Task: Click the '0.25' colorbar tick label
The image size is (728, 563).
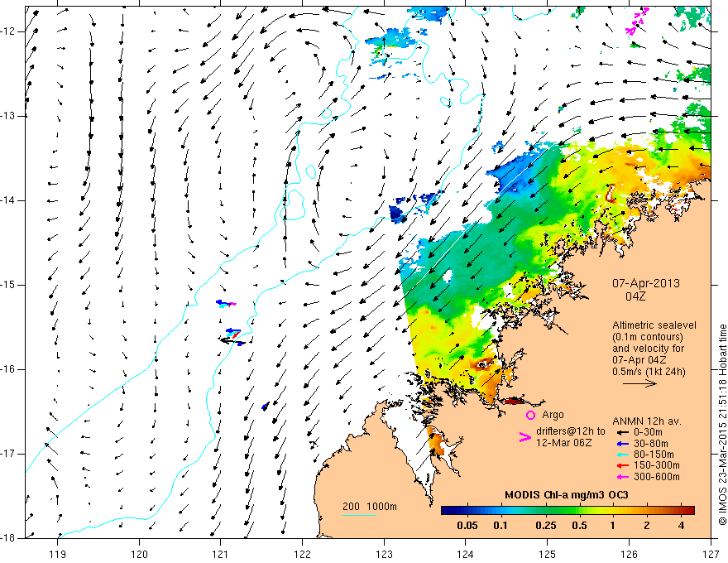Action: coord(545,526)
